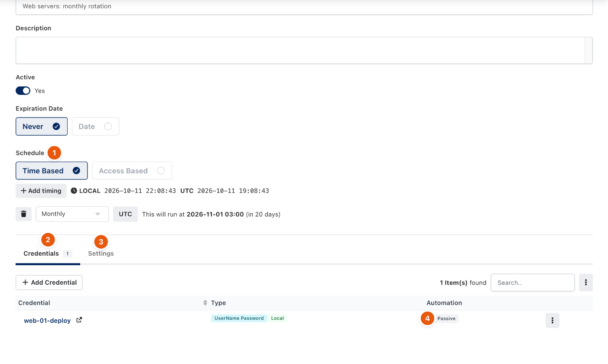Image resolution: width=608 pixels, height=364 pixels.
Task: Click the Automation column header
Action: pyautogui.click(x=444, y=303)
